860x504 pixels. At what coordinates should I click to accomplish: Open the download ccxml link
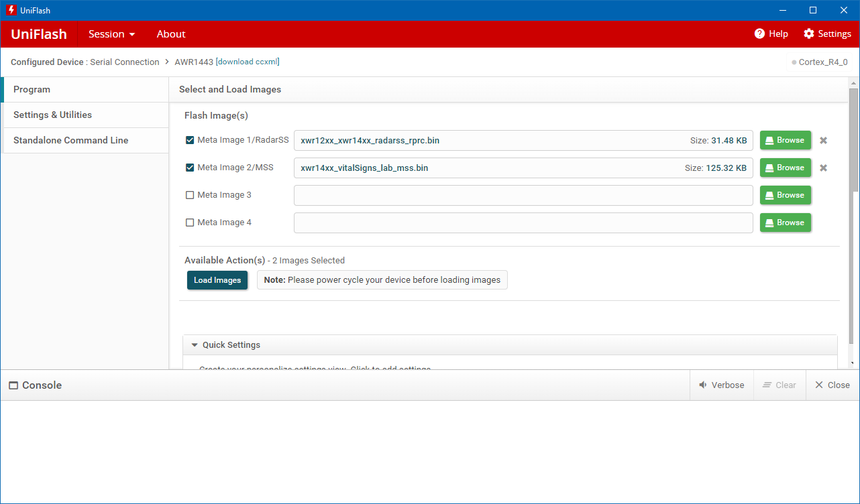(x=248, y=62)
